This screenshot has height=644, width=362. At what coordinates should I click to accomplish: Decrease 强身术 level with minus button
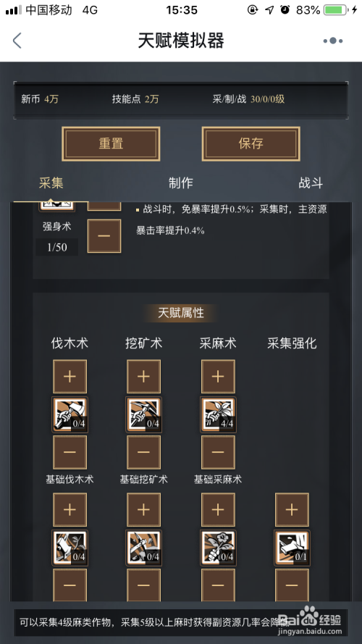click(x=104, y=235)
